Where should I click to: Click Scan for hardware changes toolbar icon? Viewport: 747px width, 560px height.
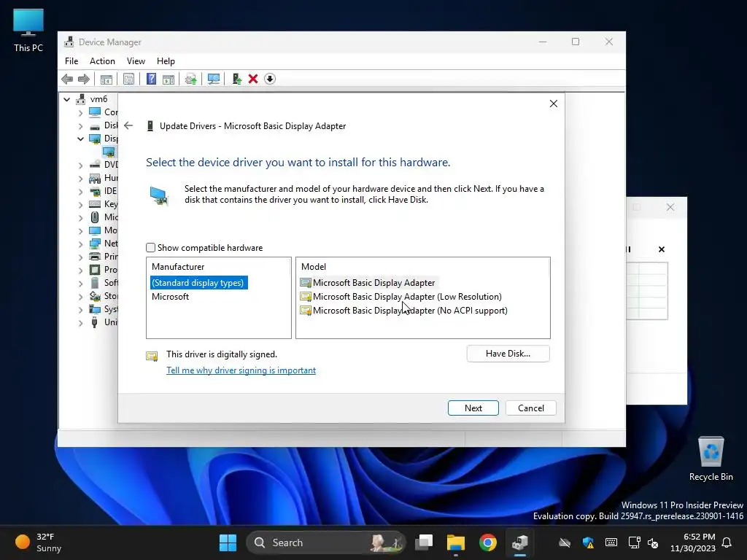[214, 79]
